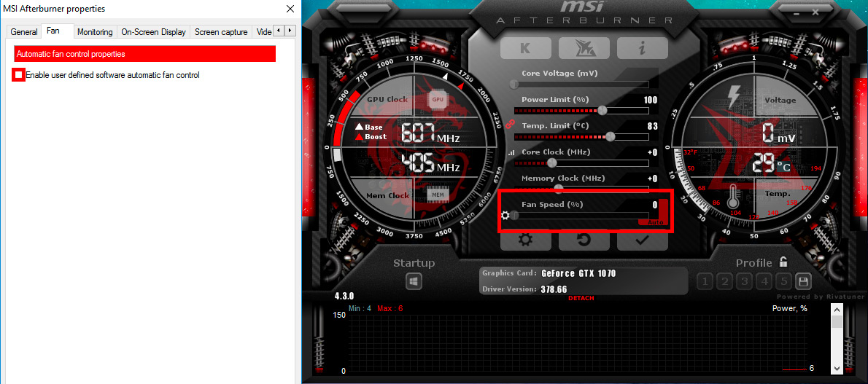Image resolution: width=868 pixels, height=384 pixels.
Task: Click the monitoring graph scroll up arrow
Action: (837, 310)
